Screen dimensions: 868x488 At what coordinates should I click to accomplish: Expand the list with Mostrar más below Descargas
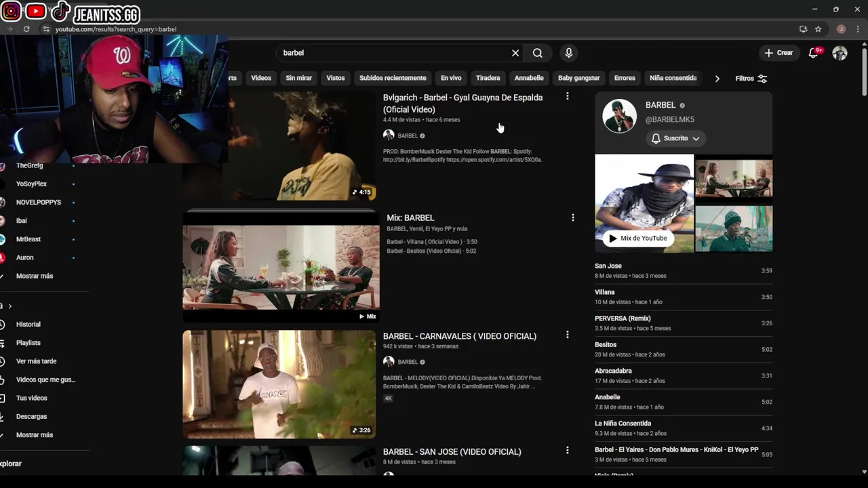(x=34, y=434)
